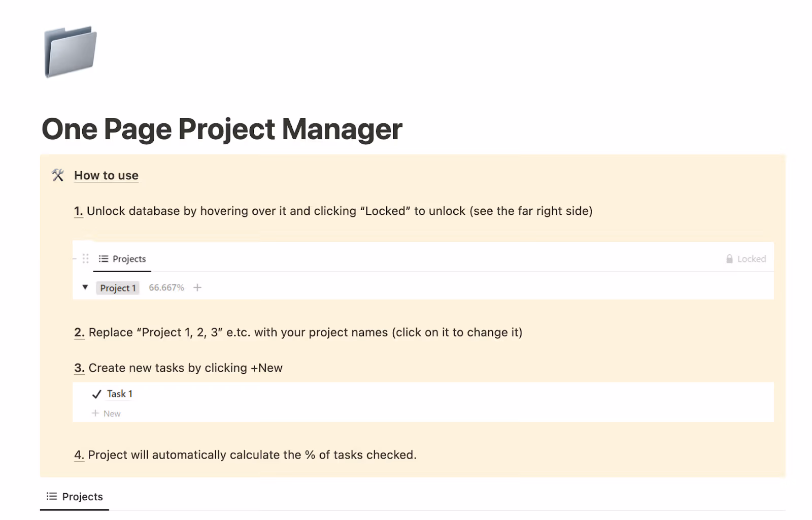812x520 pixels.
Task: Collapse the Project 1 group triangle
Action: [84, 287]
